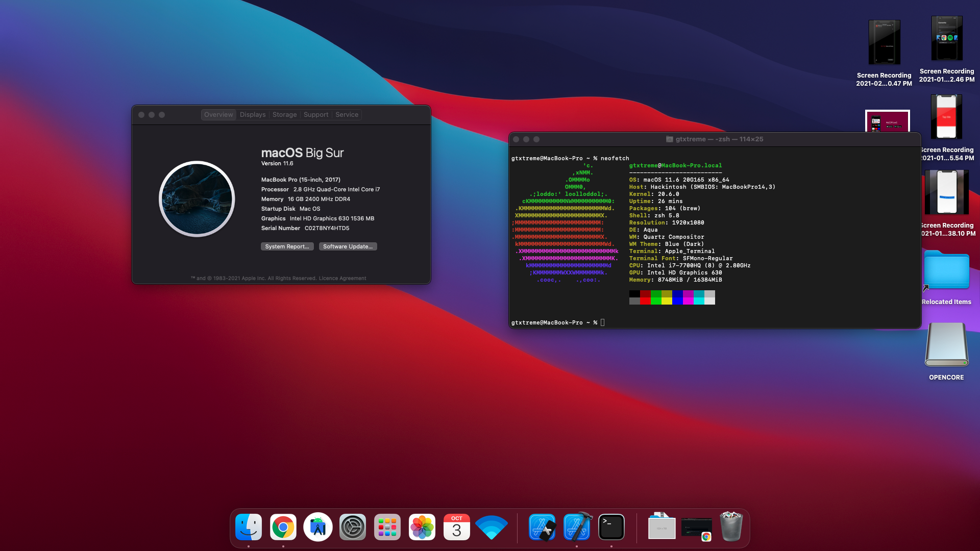Open Finder from the dock
The height and width of the screenshot is (551, 980).
pyautogui.click(x=249, y=527)
